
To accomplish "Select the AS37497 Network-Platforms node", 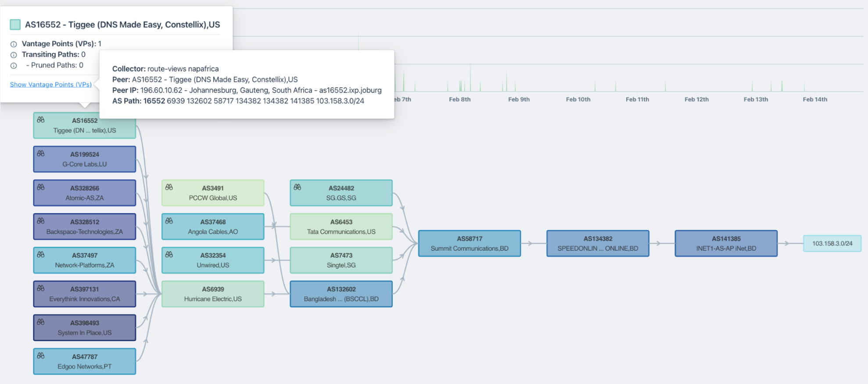I will coord(85,260).
